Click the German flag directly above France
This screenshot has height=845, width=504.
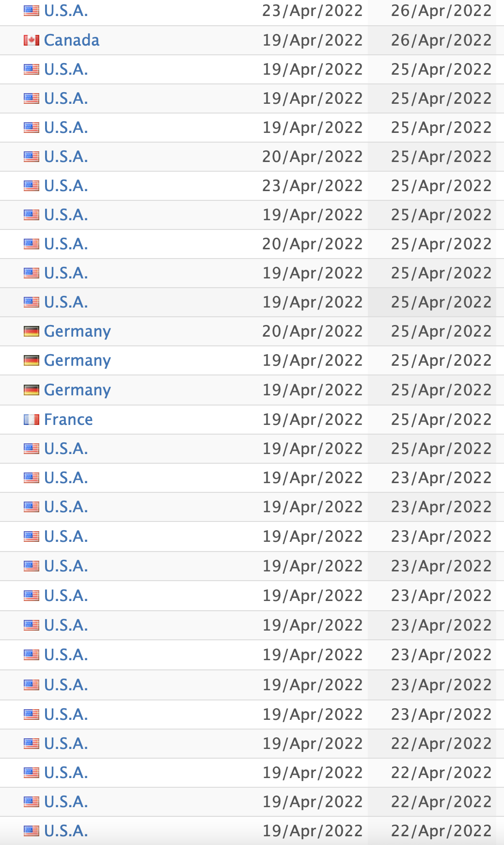(x=31, y=390)
